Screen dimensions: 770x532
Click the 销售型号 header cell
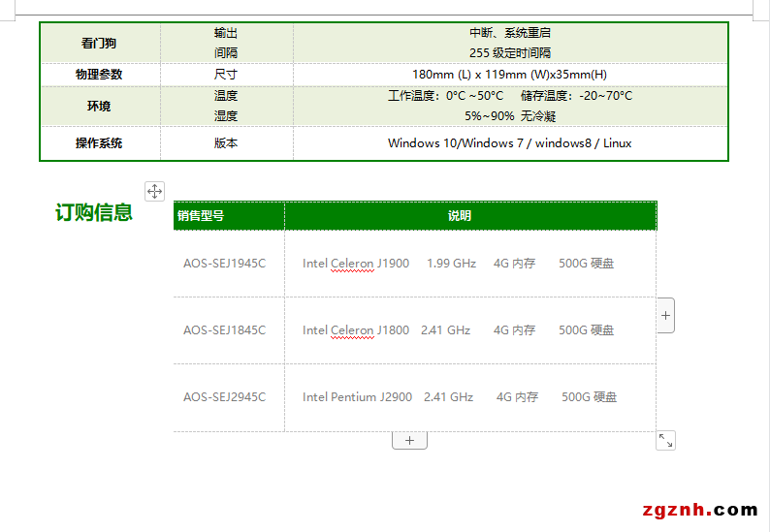coord(201,215)
